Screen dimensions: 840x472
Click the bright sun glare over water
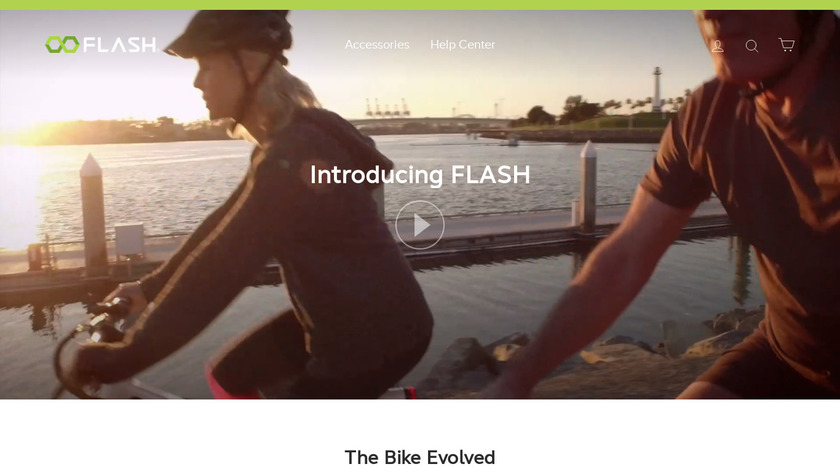(19, 161)
